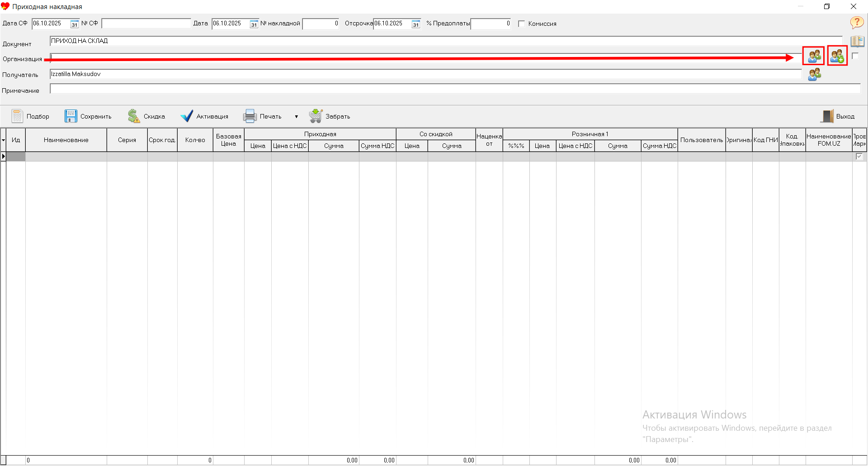The width and height of the screenshot is (868, 466).
Task: Click into the № накладной field
Action: coord(321,24)
